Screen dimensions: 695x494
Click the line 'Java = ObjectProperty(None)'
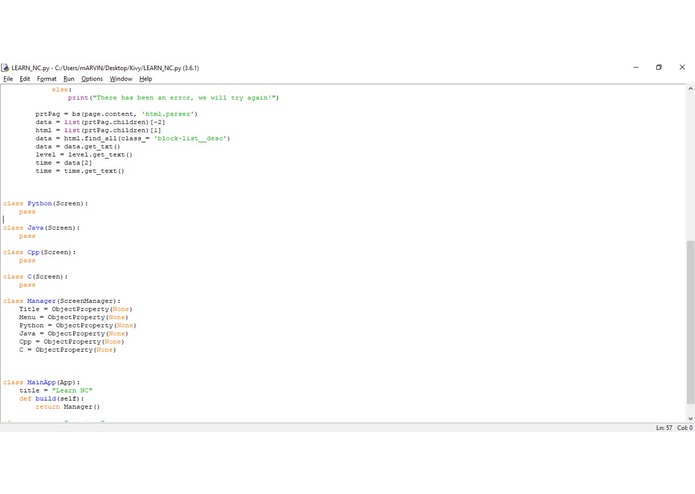[x=74, y=333]
